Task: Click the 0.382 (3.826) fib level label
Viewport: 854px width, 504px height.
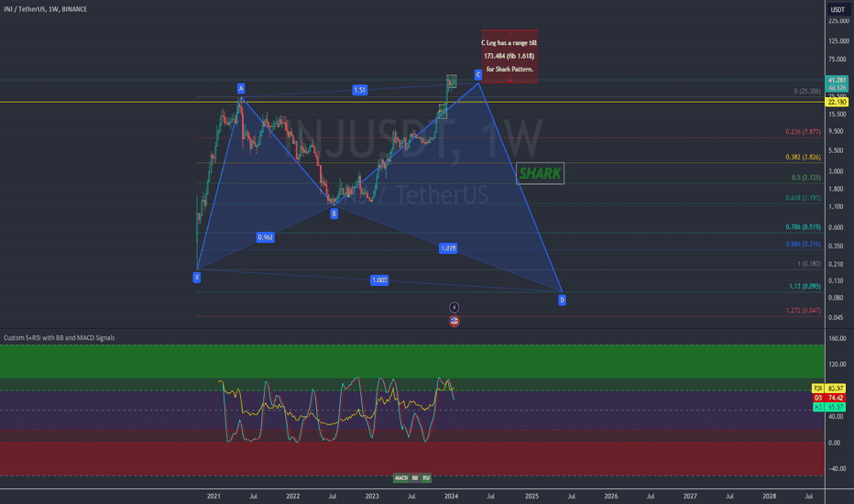Action: point(803,157)
